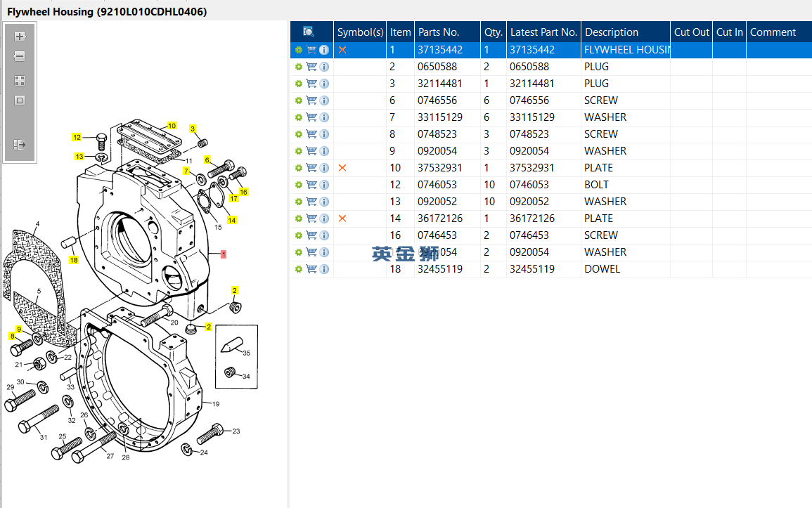Image resolution: width=812 pixels, height=508 pixels.
Task: Select callout 17 on the diagram
Action: [x=233, y=198]
